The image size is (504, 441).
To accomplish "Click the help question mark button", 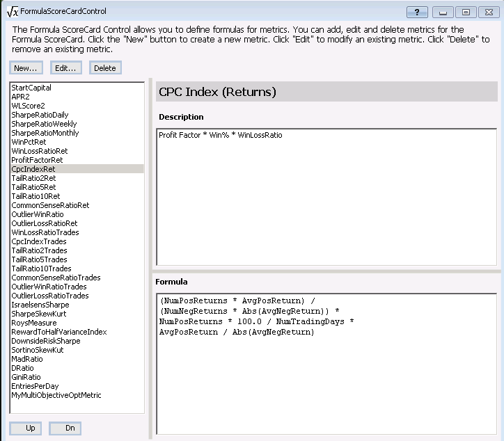I will (416, 12).
